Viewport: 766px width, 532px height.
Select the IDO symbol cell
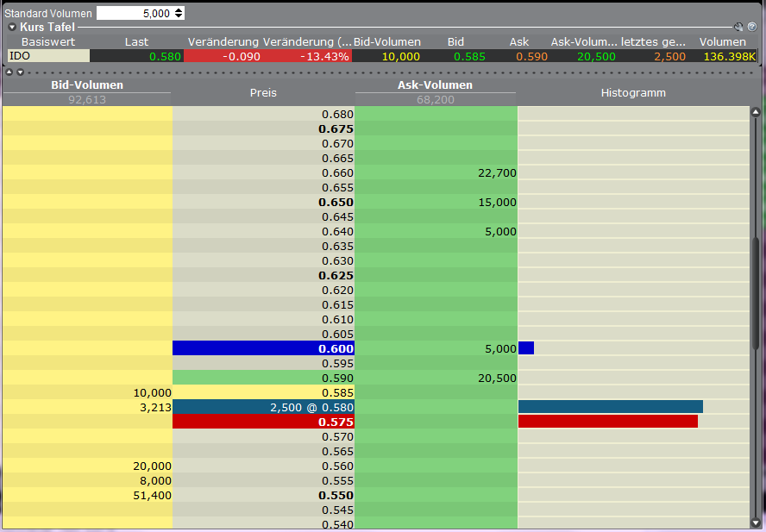pos(49,56)
